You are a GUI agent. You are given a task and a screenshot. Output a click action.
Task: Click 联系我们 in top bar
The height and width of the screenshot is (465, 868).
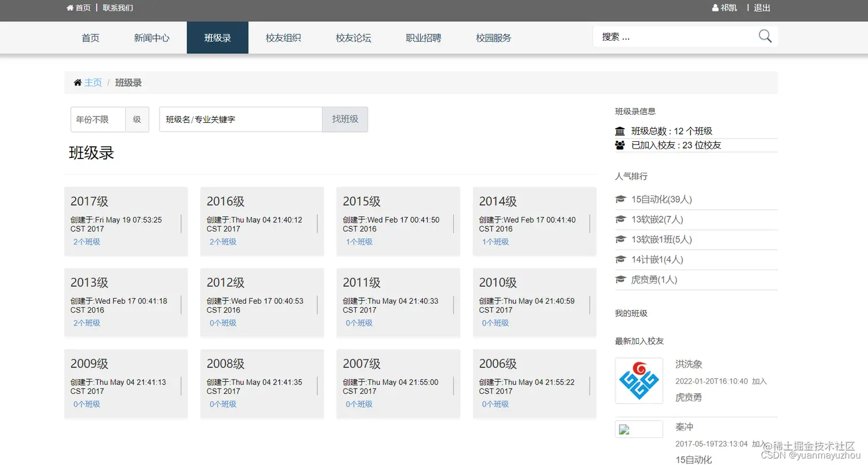[118, 8]
